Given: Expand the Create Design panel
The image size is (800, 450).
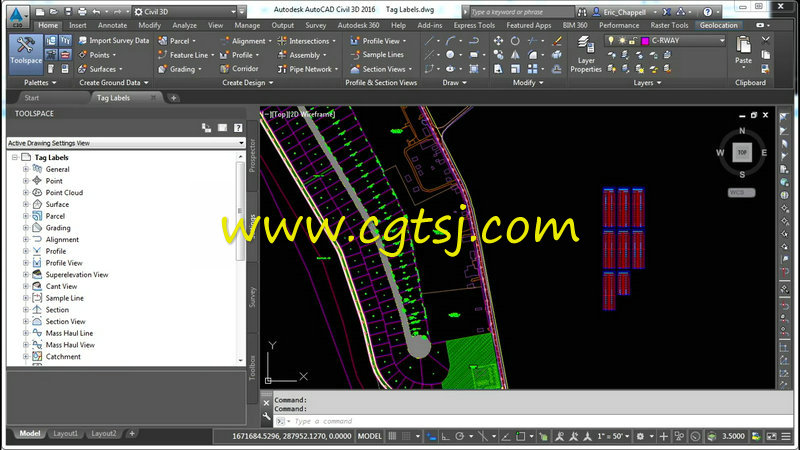Looking at the screenshot, I should [247, 83].
